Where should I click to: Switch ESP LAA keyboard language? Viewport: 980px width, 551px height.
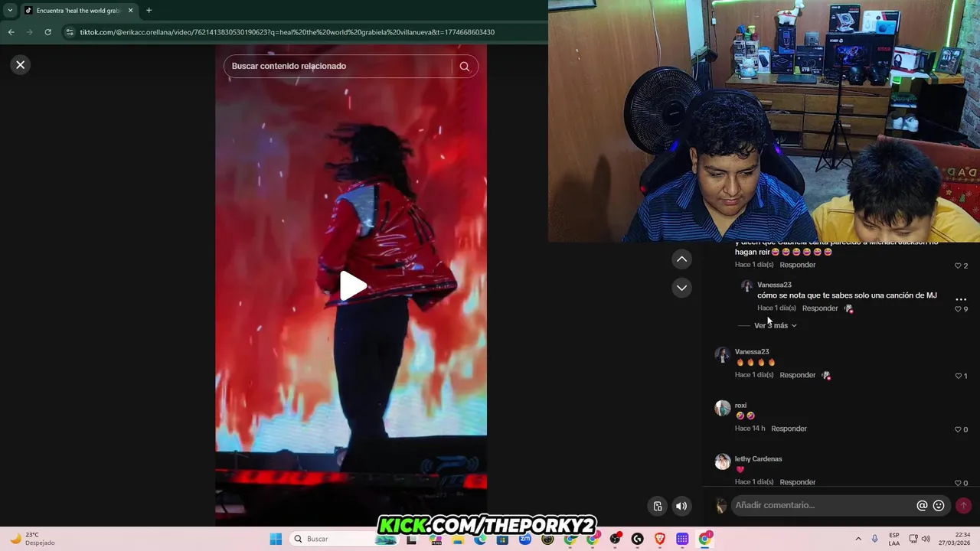(894, 539)
